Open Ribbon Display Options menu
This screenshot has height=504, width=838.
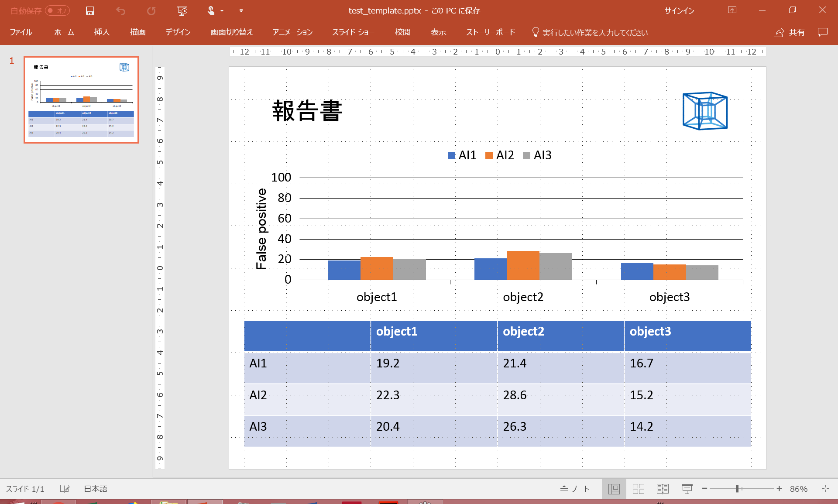pyautogui.click(x=732, y=10)
